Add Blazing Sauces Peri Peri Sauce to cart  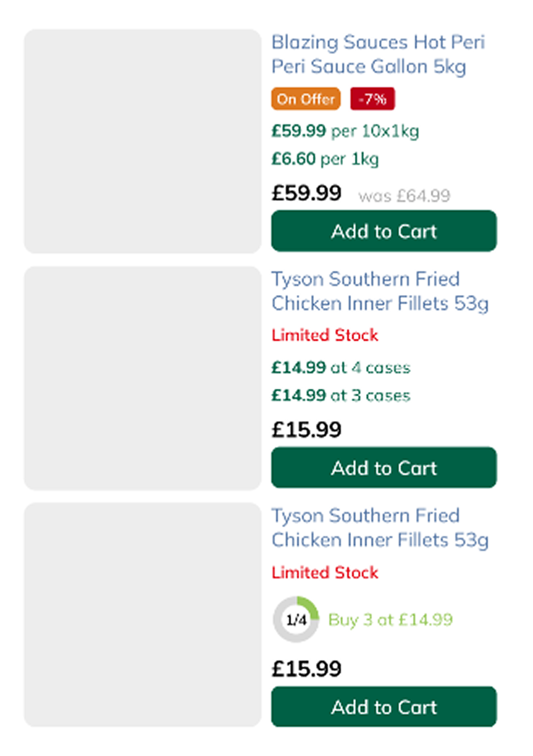click(383, 231)
